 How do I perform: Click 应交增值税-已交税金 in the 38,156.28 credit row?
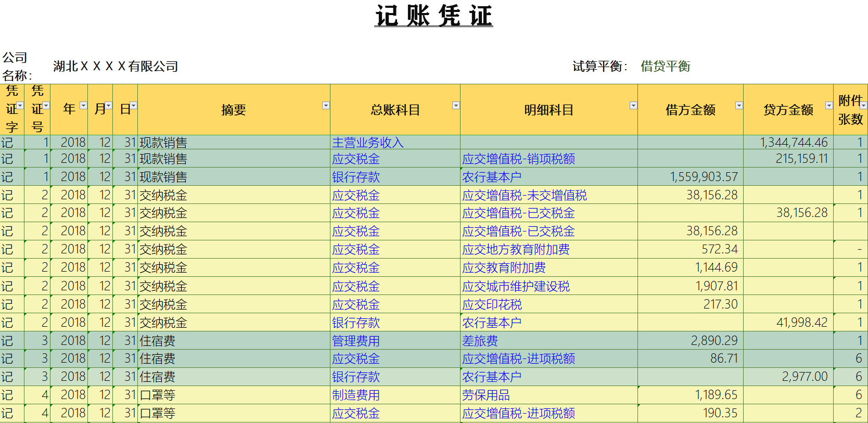pos(518,213)
